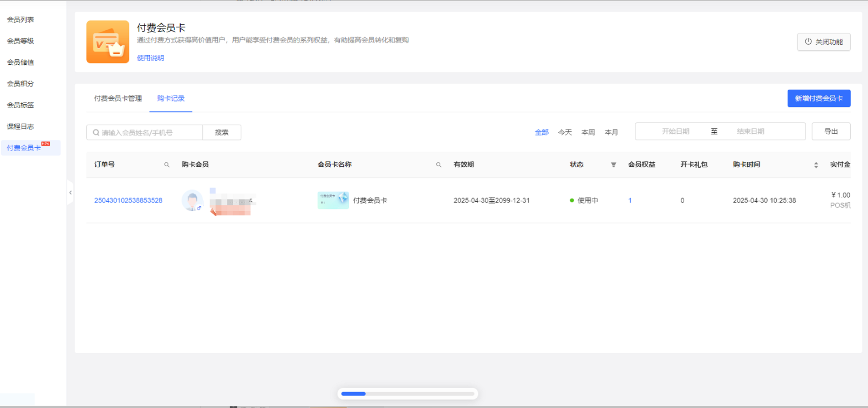Click the 新增付费会员卡 button
The width and height of the screenshot is (868, 408).
[819, 99]
